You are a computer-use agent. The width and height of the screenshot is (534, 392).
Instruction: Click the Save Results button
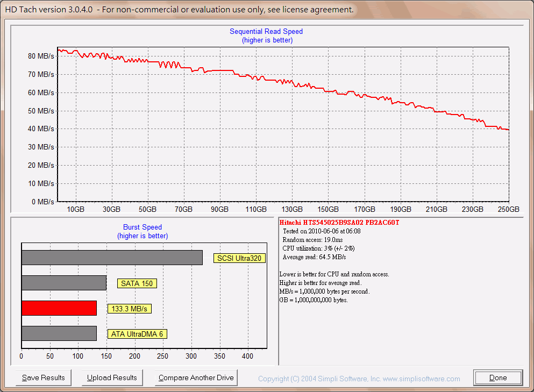pos(43,377)
